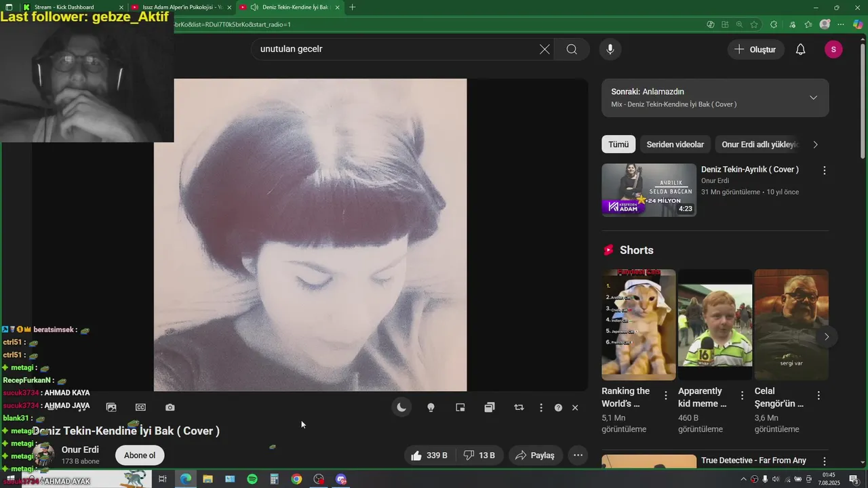Toggle loop repeat on the video
The height and width of the screenshot is (488, 868).
(x=519, y=407)
